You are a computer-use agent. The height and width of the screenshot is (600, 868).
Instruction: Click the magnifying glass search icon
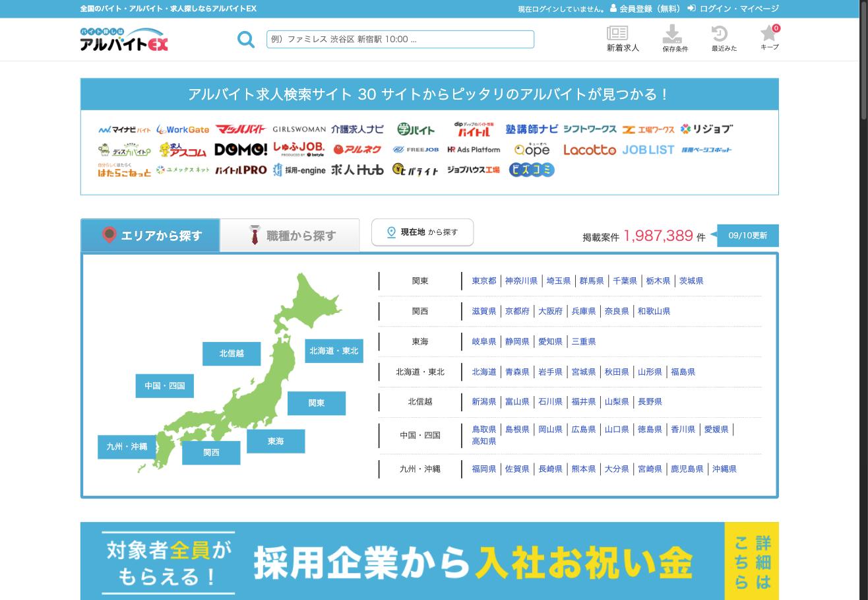coord(246,40)
